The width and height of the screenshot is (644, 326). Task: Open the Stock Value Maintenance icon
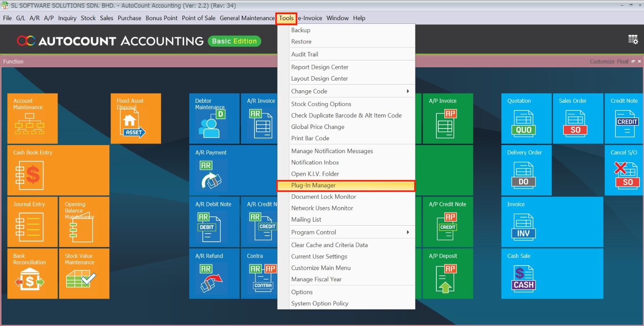click(81, 278)
